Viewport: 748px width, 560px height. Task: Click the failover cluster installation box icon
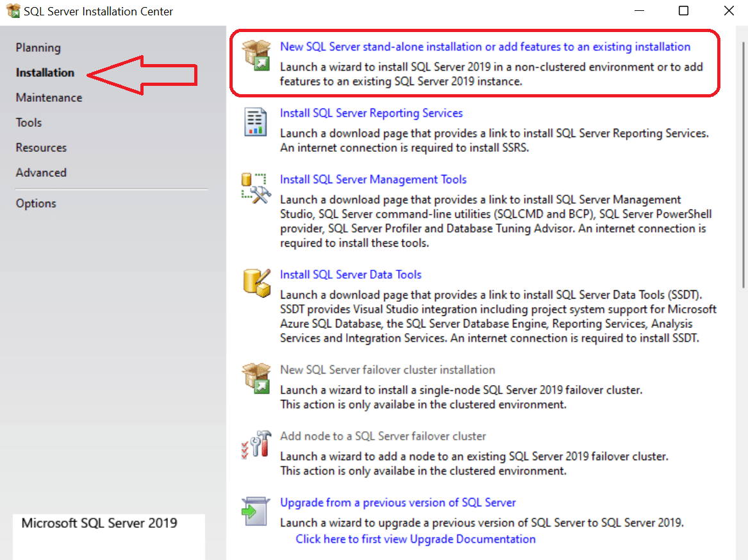tap(256, 378)
